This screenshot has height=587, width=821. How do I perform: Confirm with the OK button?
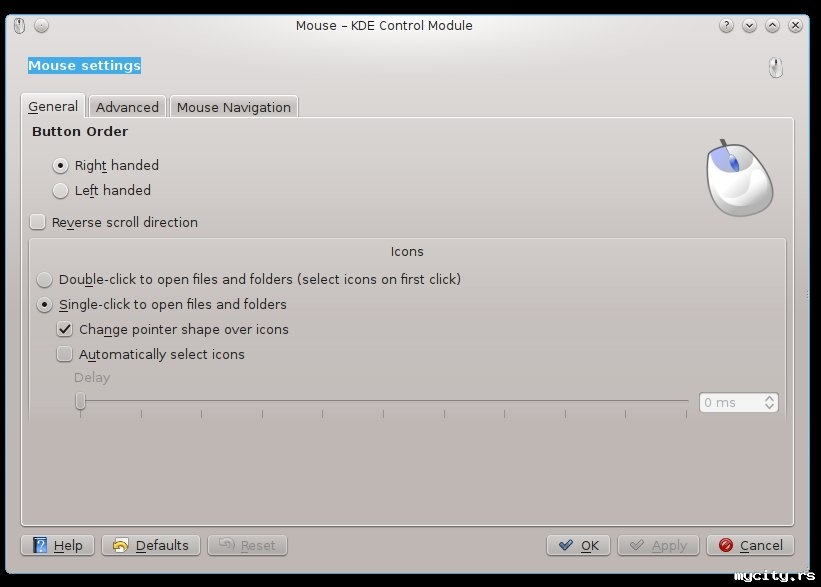tap(578, 545)
